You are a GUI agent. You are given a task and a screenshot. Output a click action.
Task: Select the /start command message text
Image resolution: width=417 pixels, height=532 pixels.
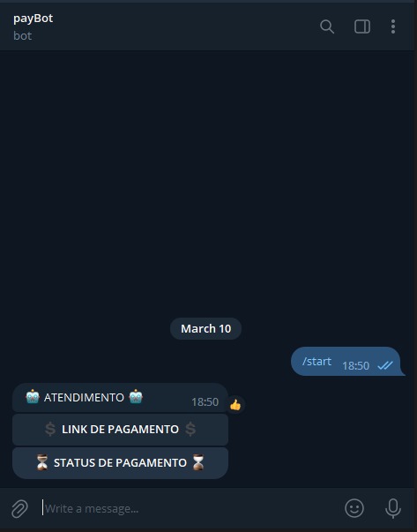(316, 362)
